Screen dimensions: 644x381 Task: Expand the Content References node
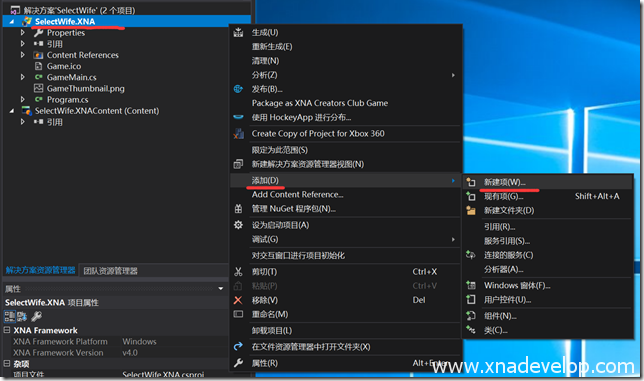click(x=23, y=55)
